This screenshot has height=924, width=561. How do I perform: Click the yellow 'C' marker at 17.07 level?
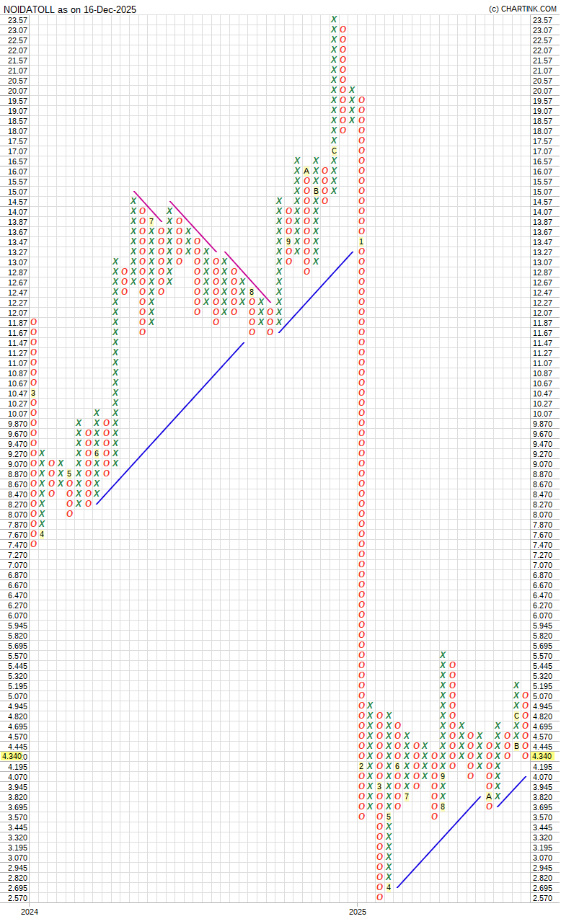pyautogui.click(x=334, y=151)
